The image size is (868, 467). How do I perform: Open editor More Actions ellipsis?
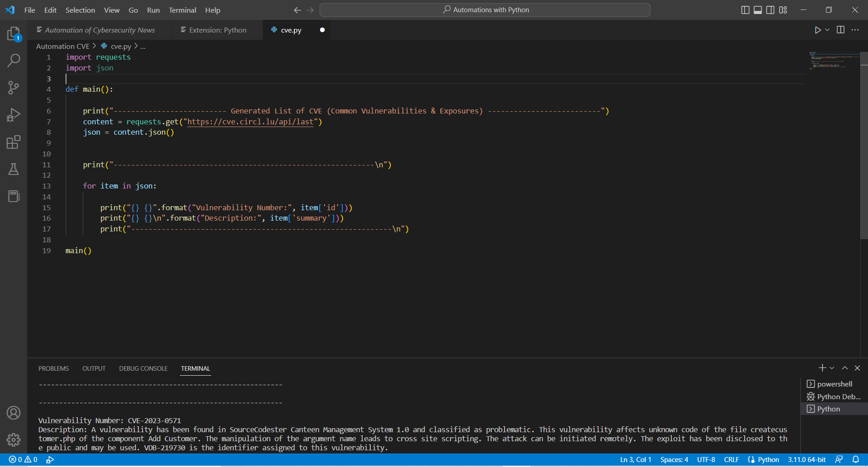coord(855,30)
